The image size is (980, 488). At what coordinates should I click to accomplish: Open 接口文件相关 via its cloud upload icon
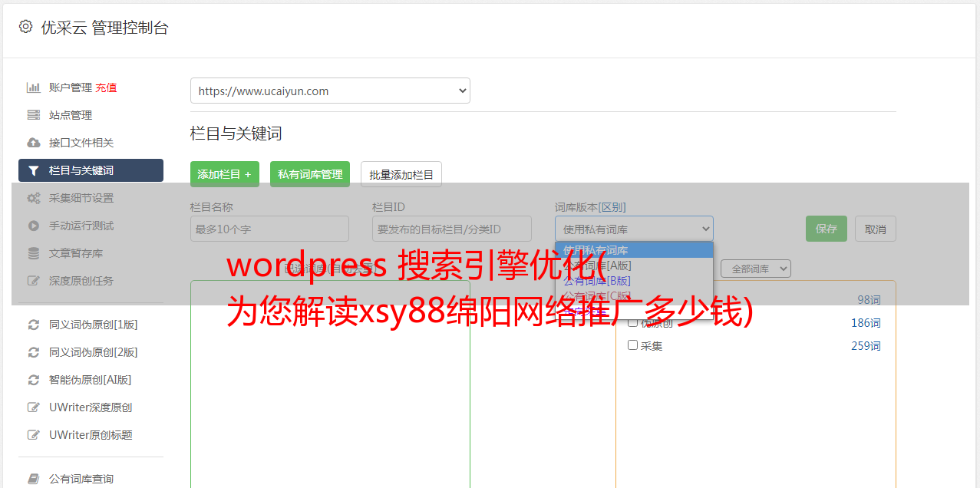coord(34,143)
